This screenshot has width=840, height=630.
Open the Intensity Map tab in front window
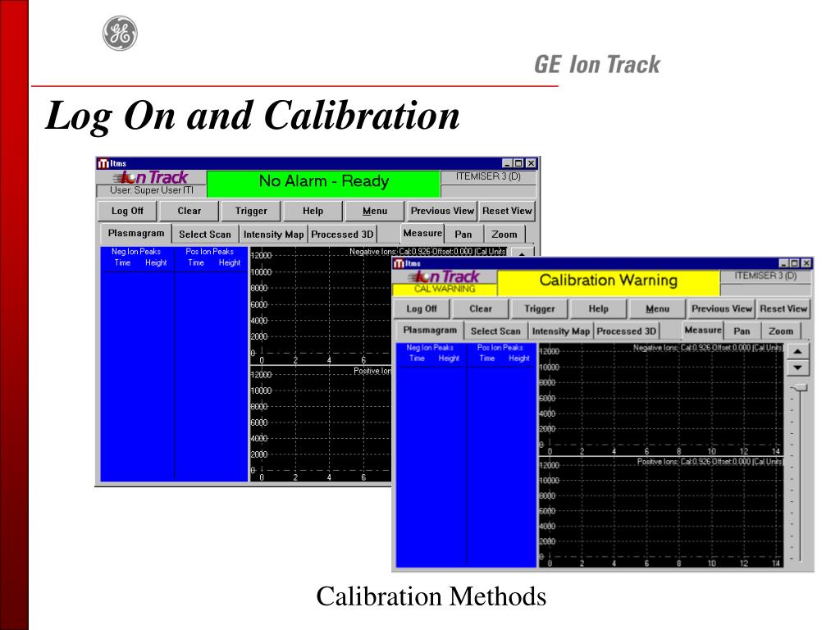561,331
